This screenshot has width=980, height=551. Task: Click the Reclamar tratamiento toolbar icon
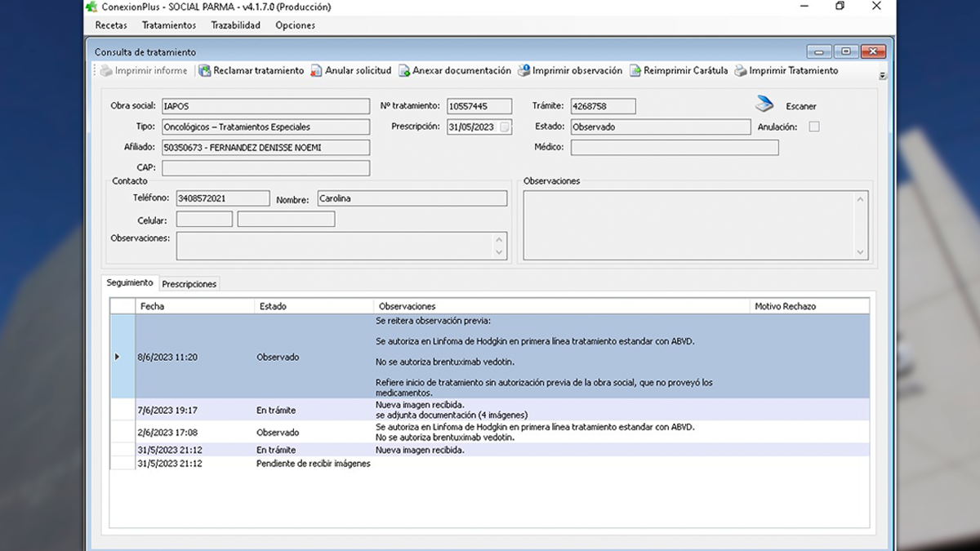pos(205,71)
